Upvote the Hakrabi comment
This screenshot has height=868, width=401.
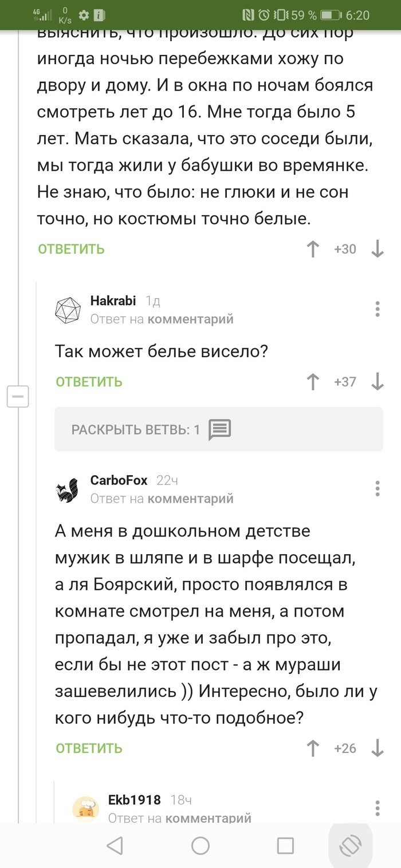coord(313,382)
